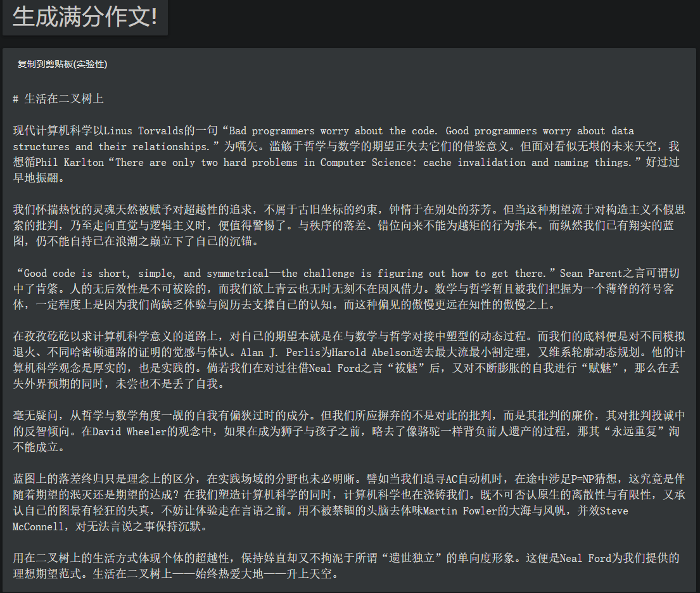The image size is (700, 593).
Task: Click the heading '# 生活在二叉树上'
Action: [x=58, y=99]
